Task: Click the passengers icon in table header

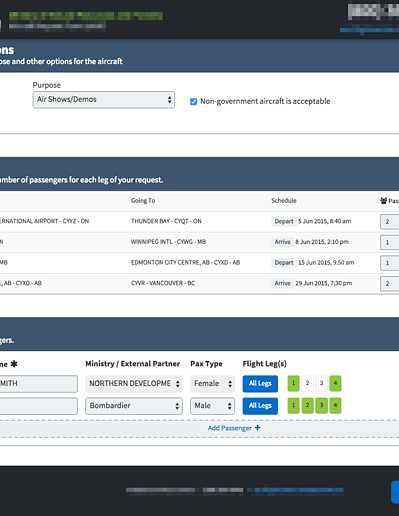Action: click(x=383, y=201)
